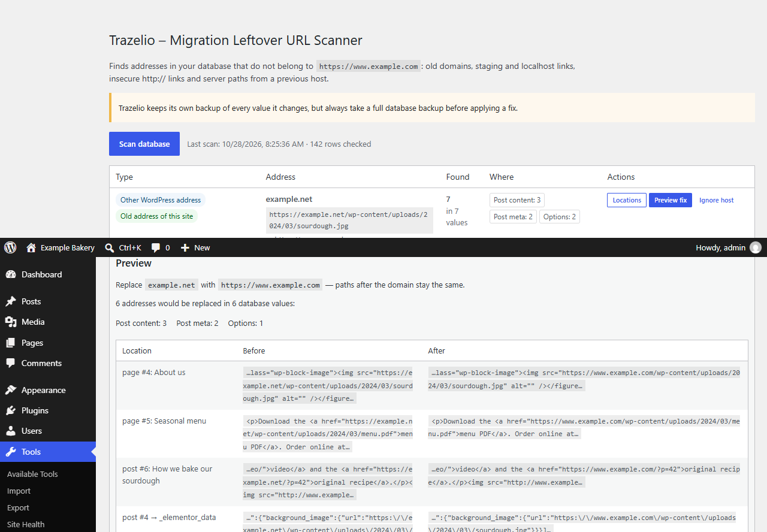
Task: Open the Example Bakery site home icon
Action: [31, 247]
